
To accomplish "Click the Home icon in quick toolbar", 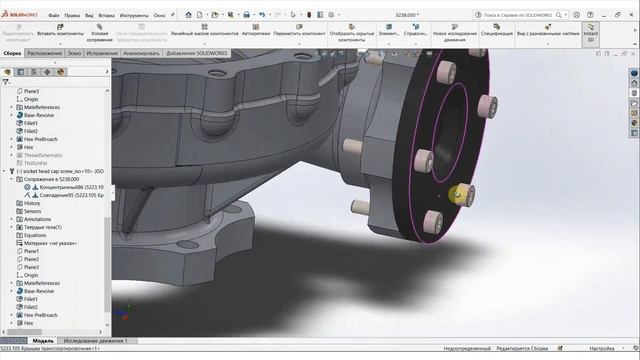I will pos(188,15).
